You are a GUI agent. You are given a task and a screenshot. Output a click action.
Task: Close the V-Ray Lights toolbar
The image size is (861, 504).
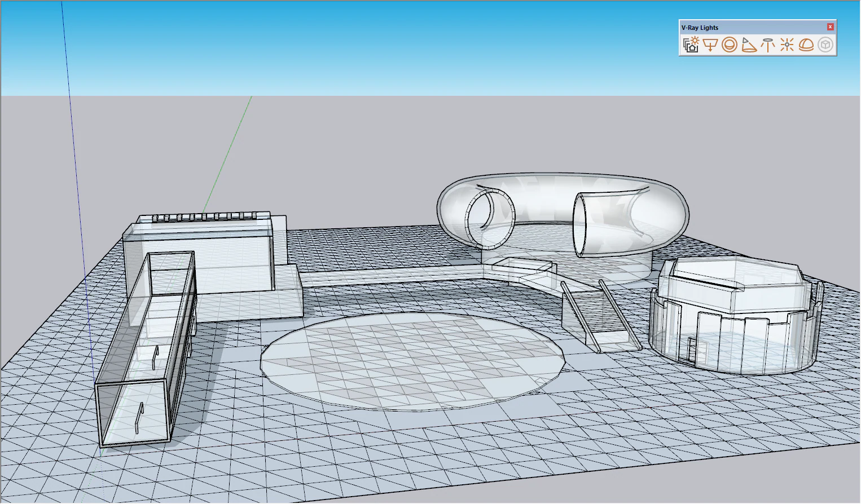pos(830,27)
